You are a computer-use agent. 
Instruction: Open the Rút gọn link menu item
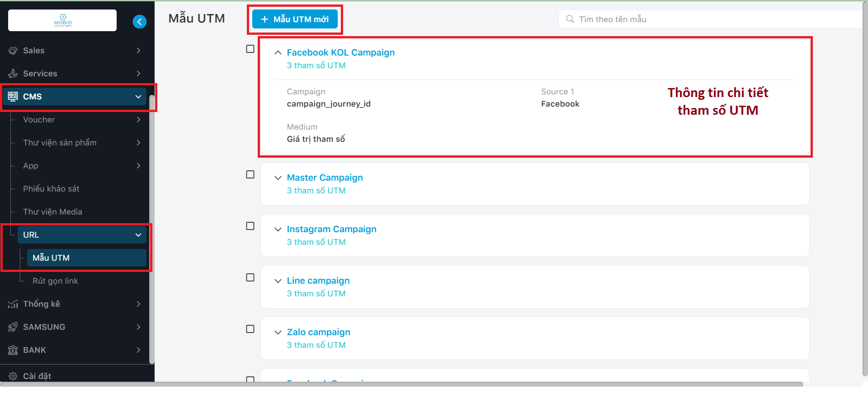click(55, 281)
